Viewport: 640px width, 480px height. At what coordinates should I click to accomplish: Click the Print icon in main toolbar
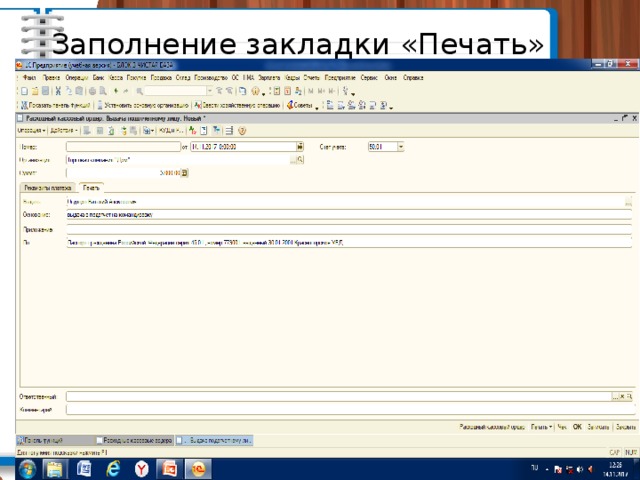(92, 91)
